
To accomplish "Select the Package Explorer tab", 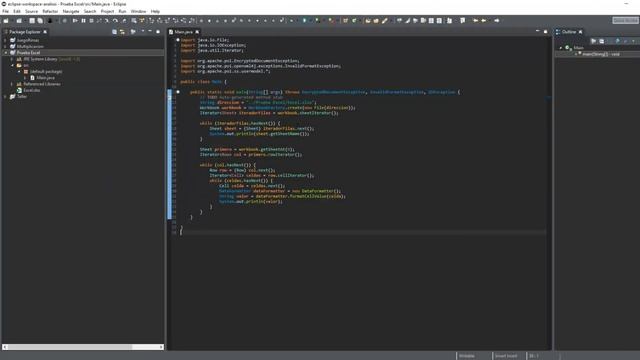I will (24, 32).
